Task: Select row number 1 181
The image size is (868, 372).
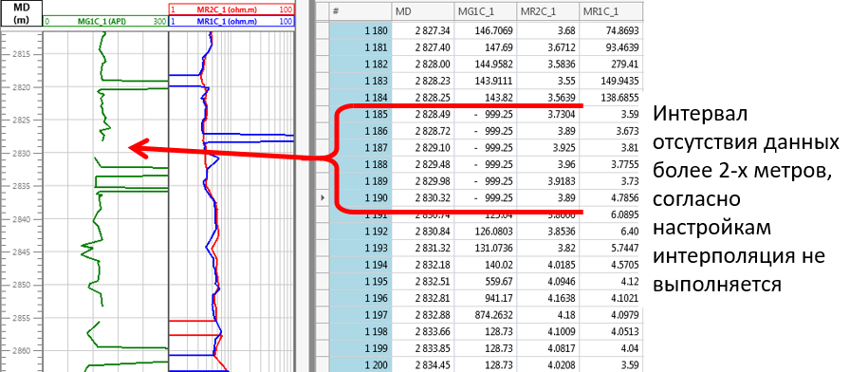Action: pyautogui.click(x=360, y=47)
